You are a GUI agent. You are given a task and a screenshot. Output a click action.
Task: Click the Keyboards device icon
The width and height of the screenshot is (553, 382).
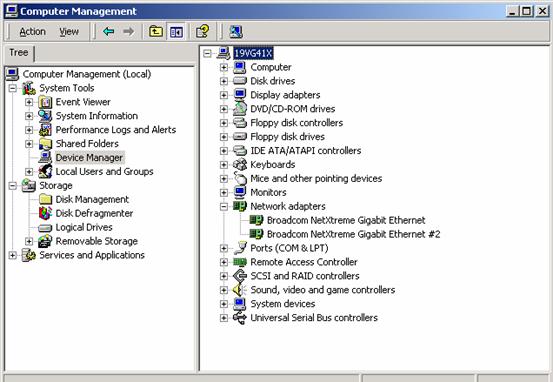coord(240,165)
